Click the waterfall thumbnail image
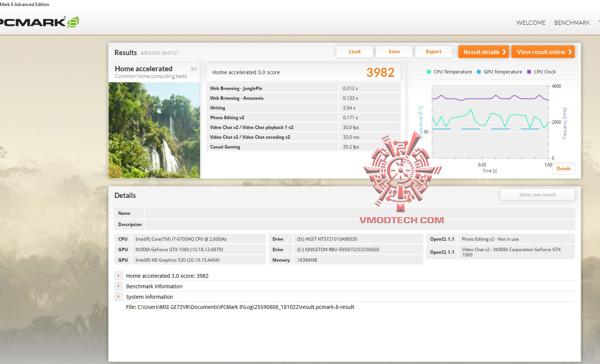This screenshot has height=364, width=600. [154, 130]
